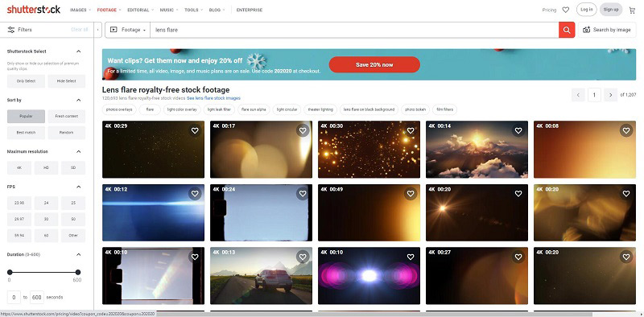Open the Images menu

(x=80, y=10)
